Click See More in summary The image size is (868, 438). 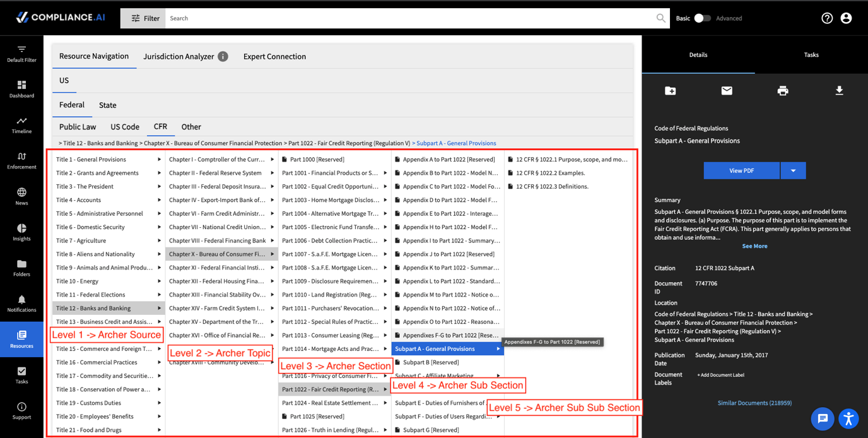pyautogui.click(x=754, y=246)
